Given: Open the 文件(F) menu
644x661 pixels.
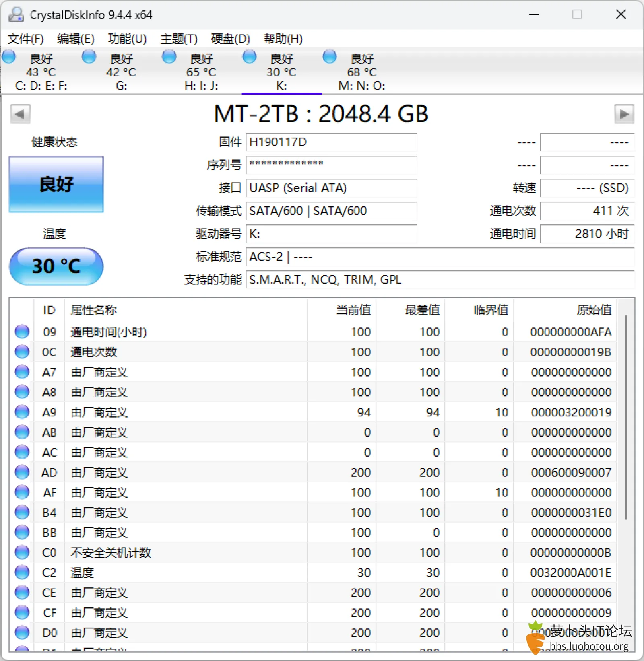Looking at the screenshot, I should [x=25, y=39].
